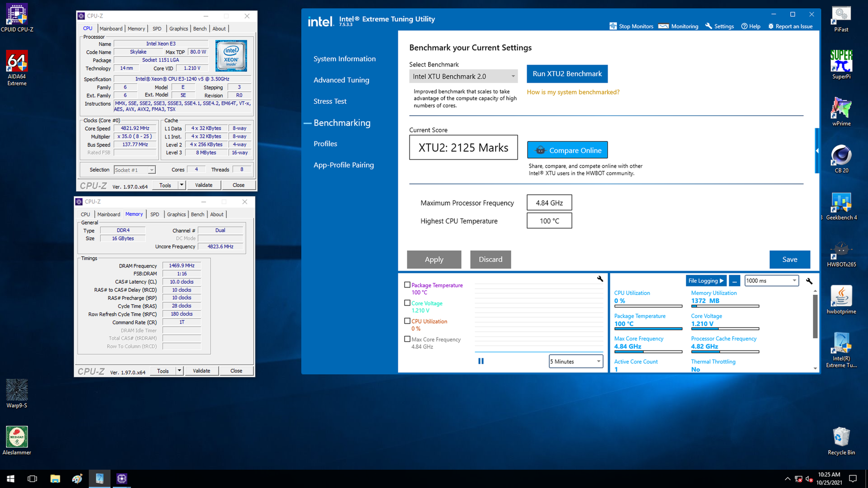This screenshot has height=488, width=868.
Task: Click the Discard button
Action: tap(491, 259)
